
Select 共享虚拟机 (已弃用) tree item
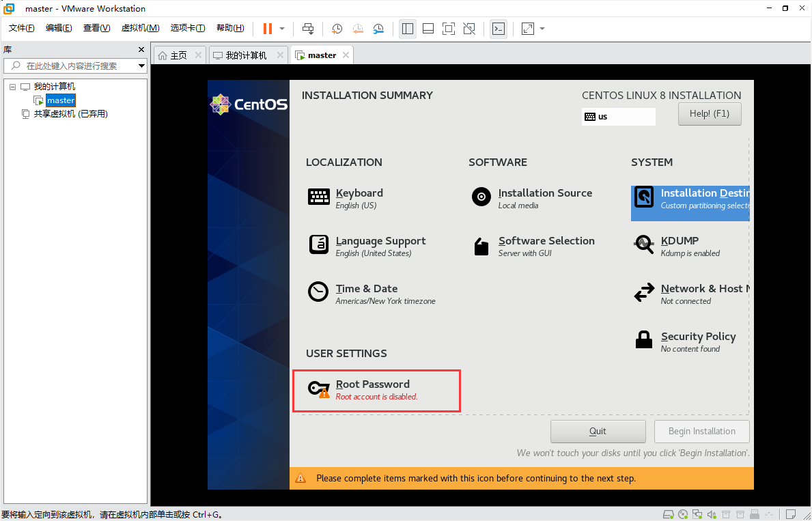coord(70,113)
